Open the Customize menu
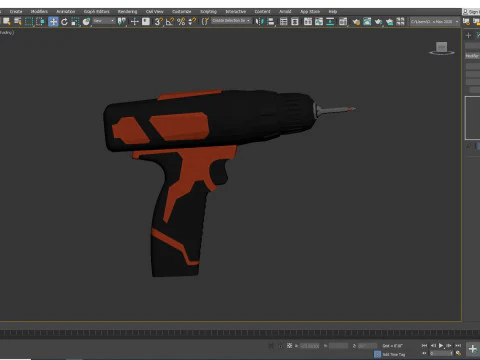 coord(181,11)
